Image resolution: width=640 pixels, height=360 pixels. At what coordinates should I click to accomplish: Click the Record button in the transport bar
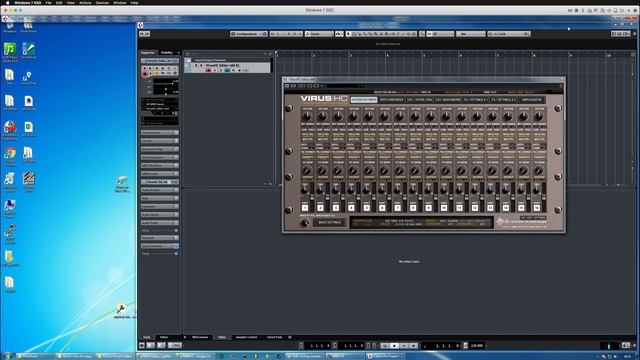coord(413,346)
